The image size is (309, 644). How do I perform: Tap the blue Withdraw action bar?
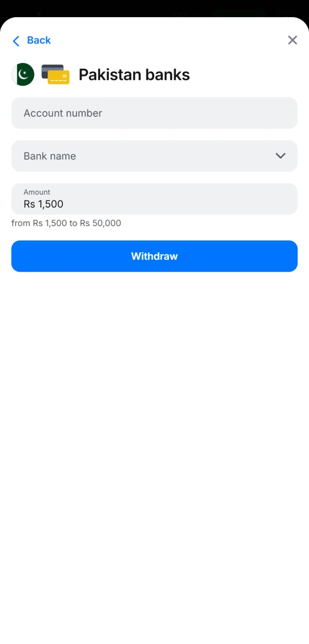154,256
